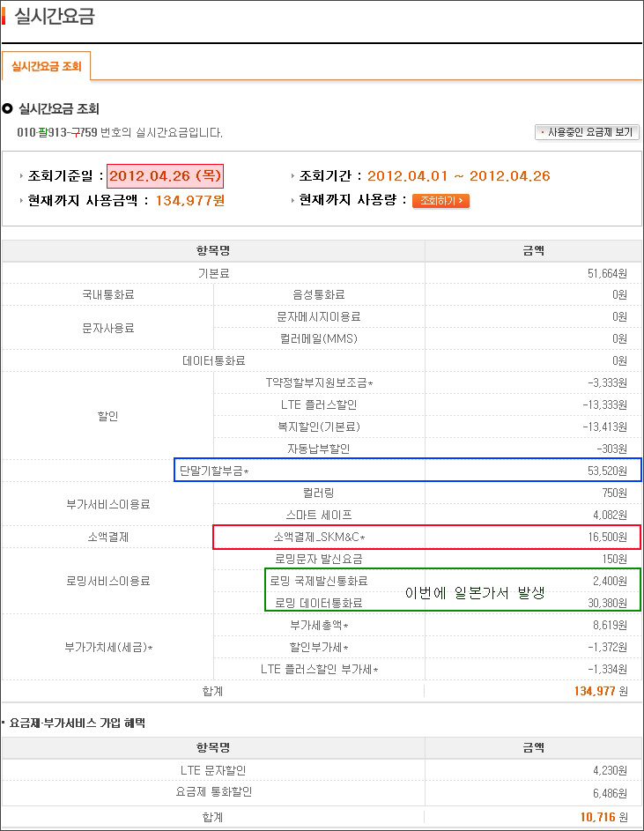644x831 pixels.
Task: Click the T약정할부지원보조금* discount item
Action: (x=319, y=382)
